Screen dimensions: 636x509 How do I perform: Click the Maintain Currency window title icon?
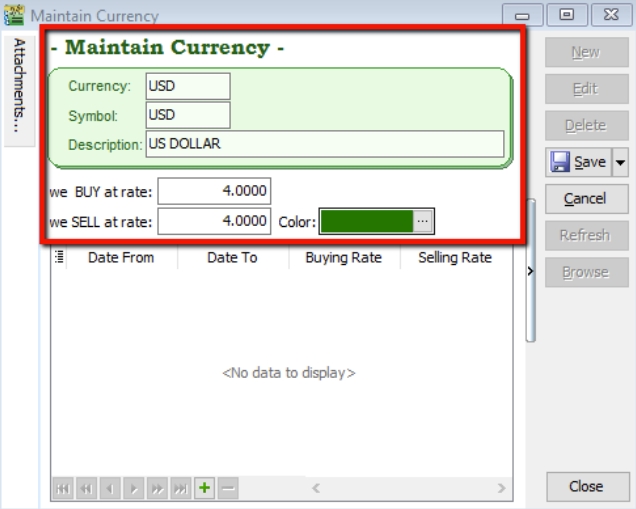tap(14, 15)
